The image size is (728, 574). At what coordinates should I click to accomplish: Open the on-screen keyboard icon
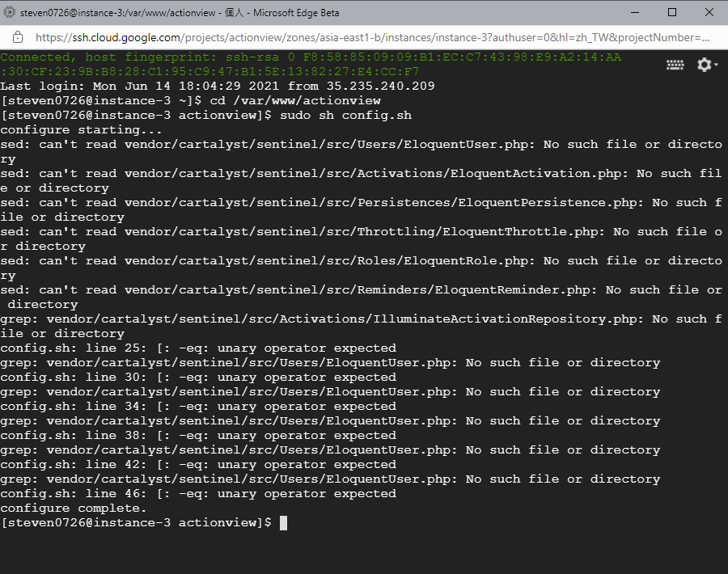click(x=675, y=65)
